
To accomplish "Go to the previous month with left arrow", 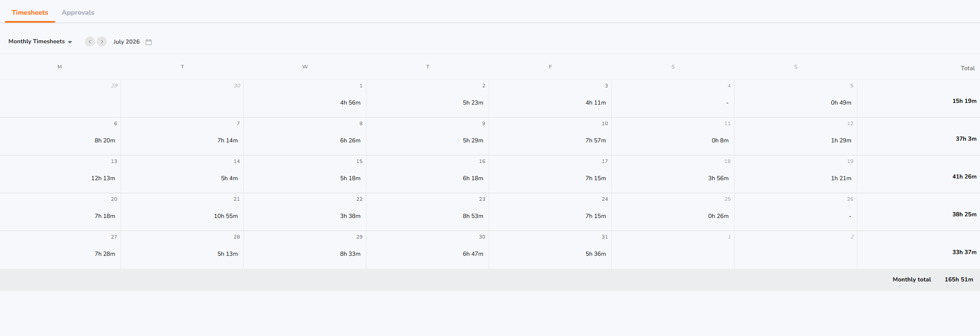I will [x=90, y=42].
